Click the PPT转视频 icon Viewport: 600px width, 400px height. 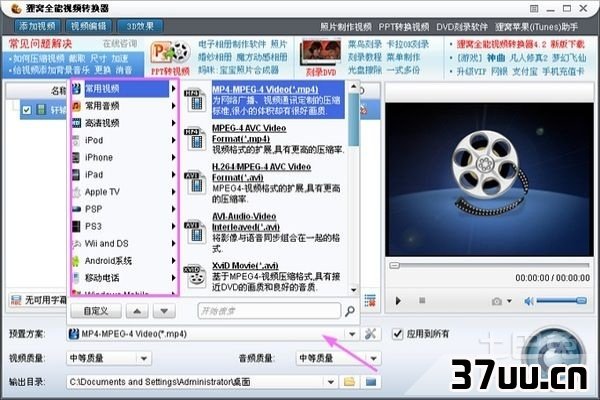pos(170,58)
